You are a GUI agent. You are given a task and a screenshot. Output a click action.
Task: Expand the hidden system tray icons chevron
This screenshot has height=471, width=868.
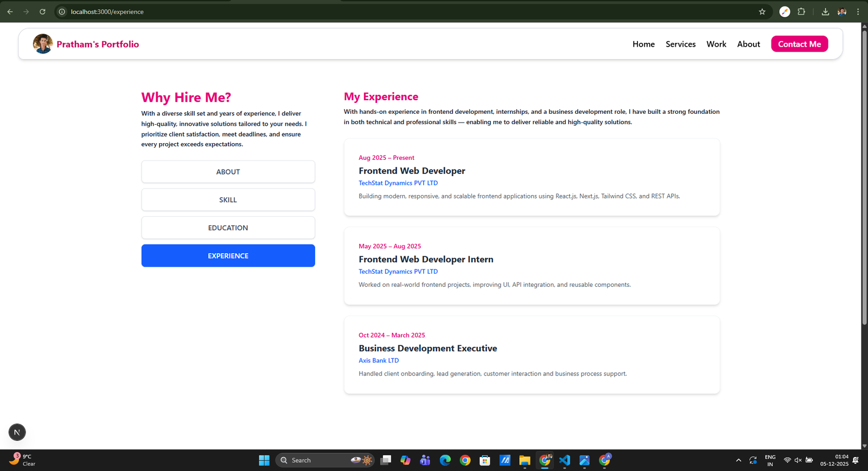click(738, 460)
